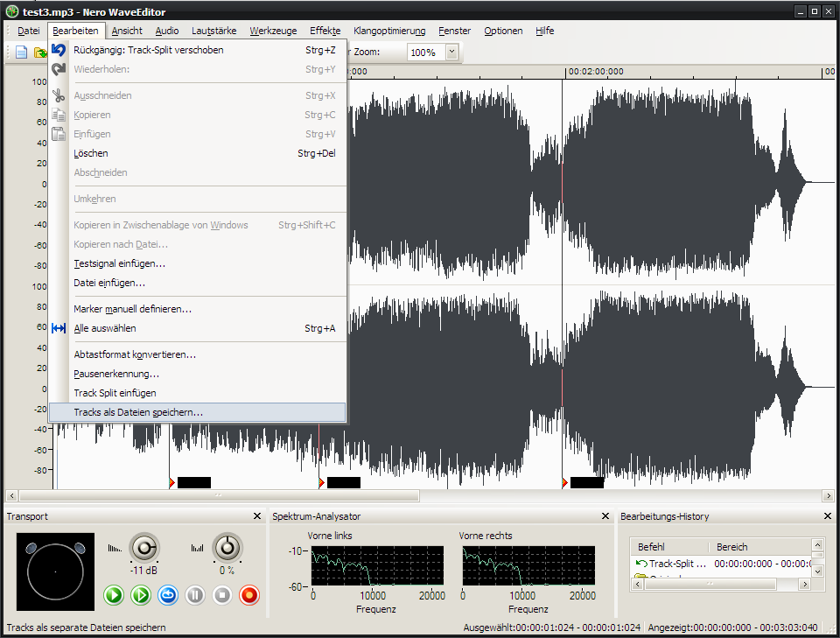Click the Stop playback button
The image size is (840, 638).
point(222,595)
